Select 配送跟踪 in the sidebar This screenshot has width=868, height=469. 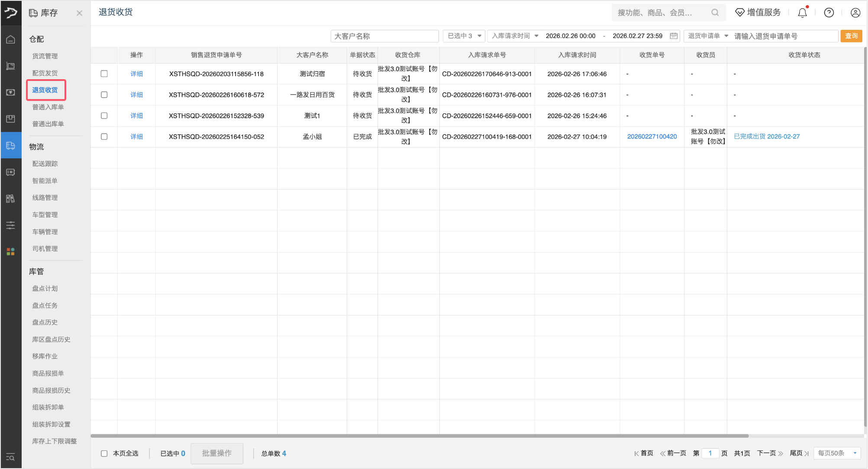pyautogui.click(x=45, y=164)
